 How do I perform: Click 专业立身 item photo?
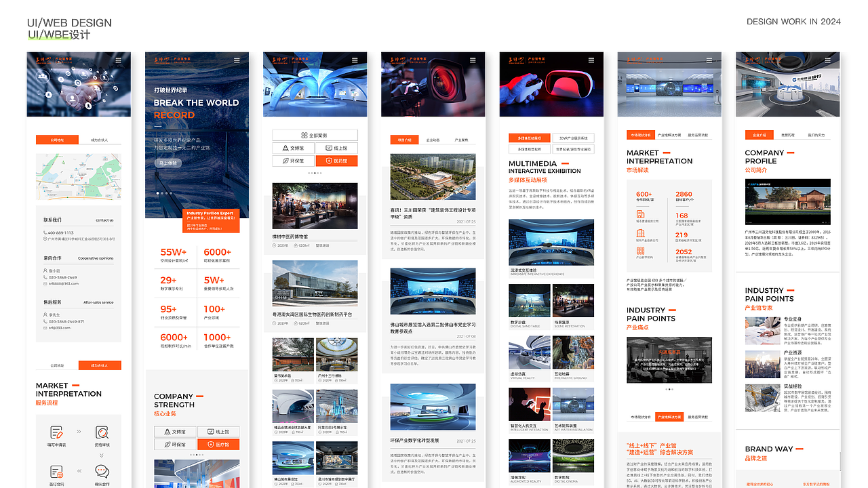click(x=762, y=330)
